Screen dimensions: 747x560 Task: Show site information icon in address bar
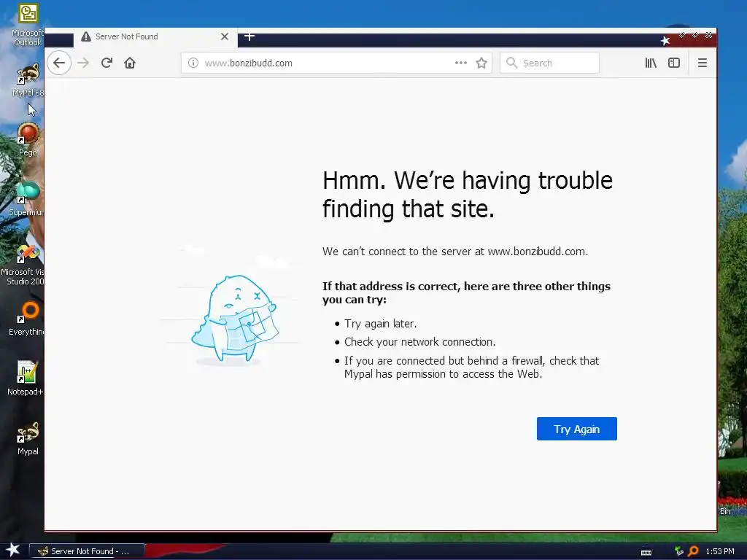click(x=193, y=63)
